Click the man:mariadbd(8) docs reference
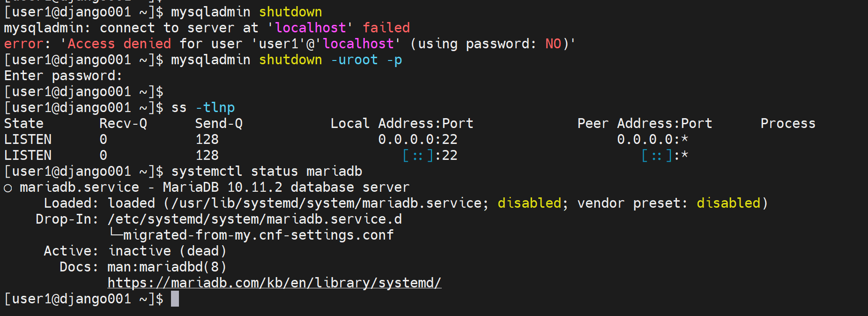This screenshot has width=868, height=316. (x=167, y=267)
